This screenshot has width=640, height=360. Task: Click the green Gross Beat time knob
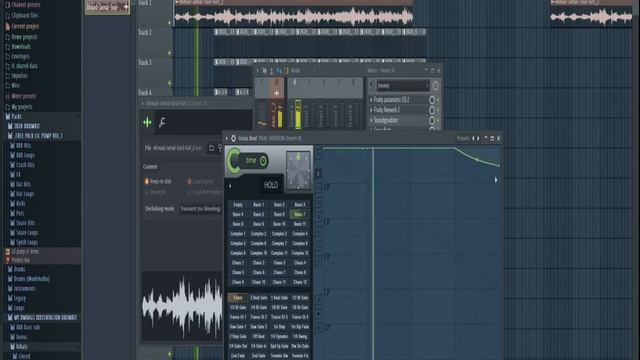[x=234, y=160]
